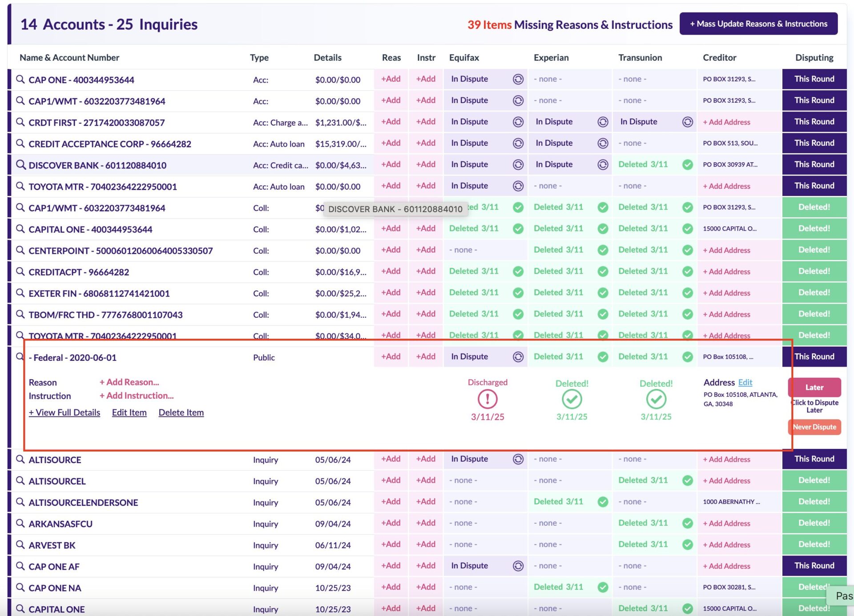Add creditor address for ARKANSASFCU inquiry
Screen dimensions: 854x616
tap(726, 523)
